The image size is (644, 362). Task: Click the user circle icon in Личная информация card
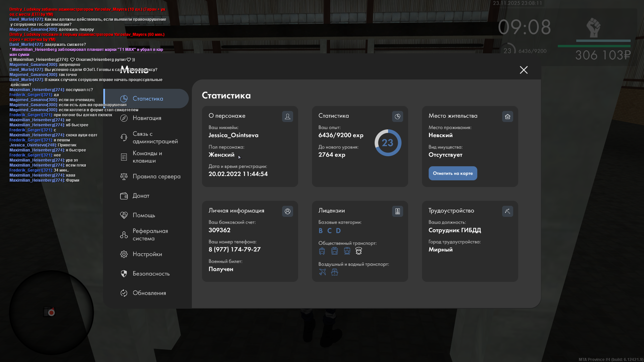pyautogui.click(x=287, y=211)
